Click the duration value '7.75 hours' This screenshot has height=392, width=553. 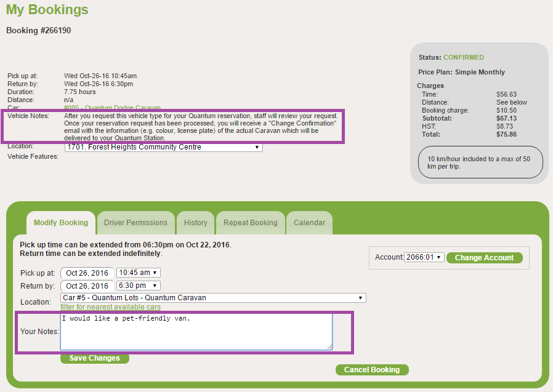[x=80, y=92]
